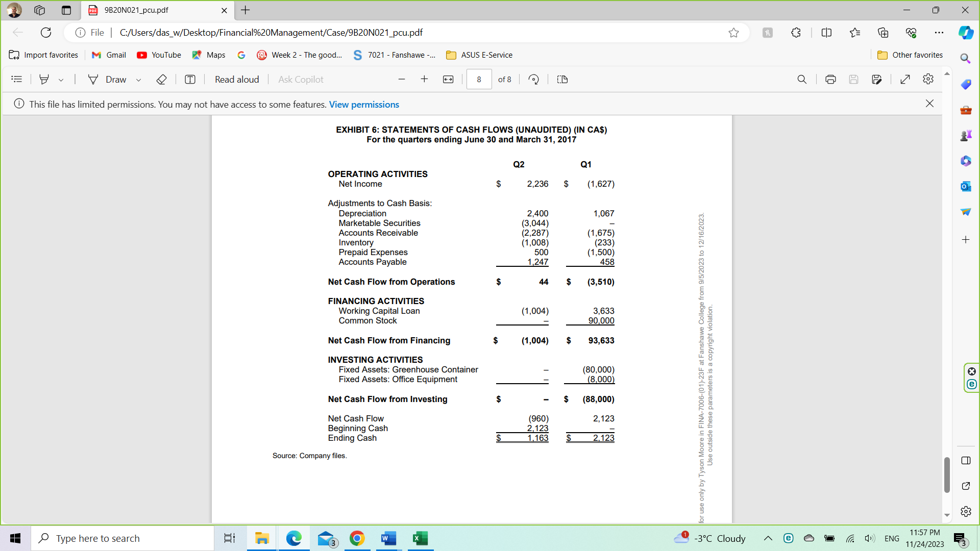Select the text highlighter tool
The image size is (980, 551).
tap(45, 79)
